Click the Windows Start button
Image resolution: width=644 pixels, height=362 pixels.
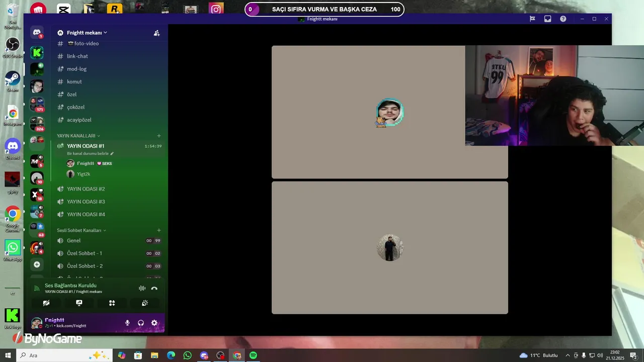[x=8, y=355]
